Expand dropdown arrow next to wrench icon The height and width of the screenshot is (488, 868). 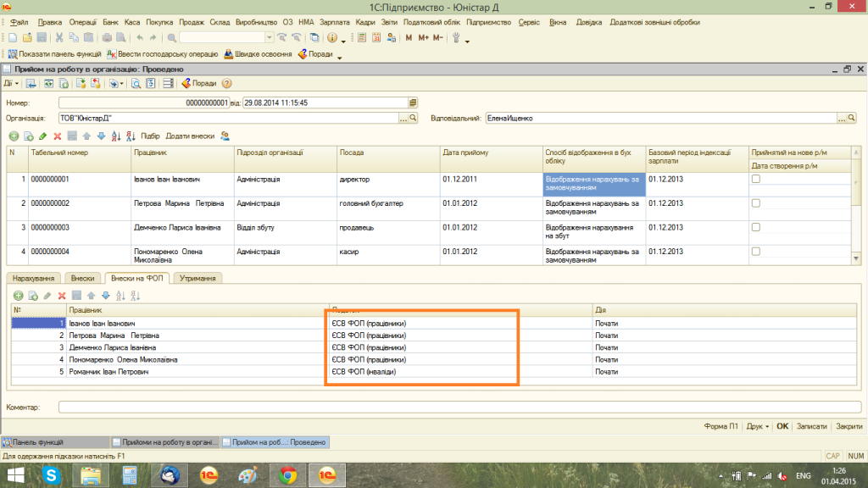coord(467,41)
